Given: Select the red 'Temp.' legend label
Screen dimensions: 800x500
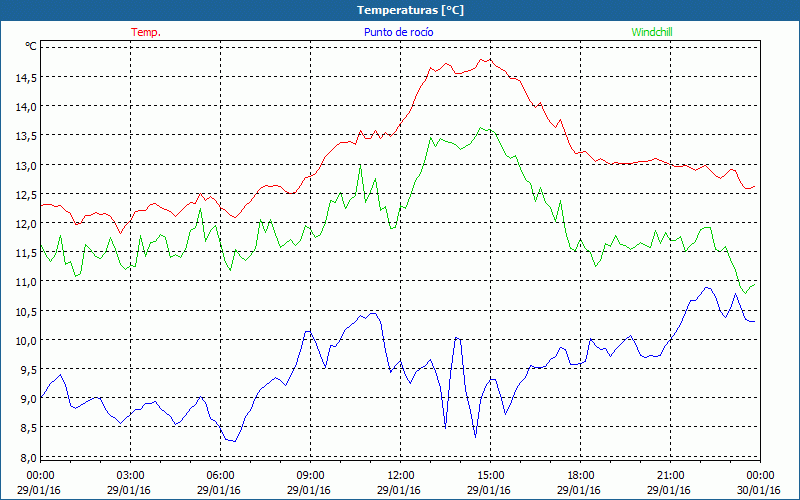Looking at the screenshot, I should pos(146,32).
